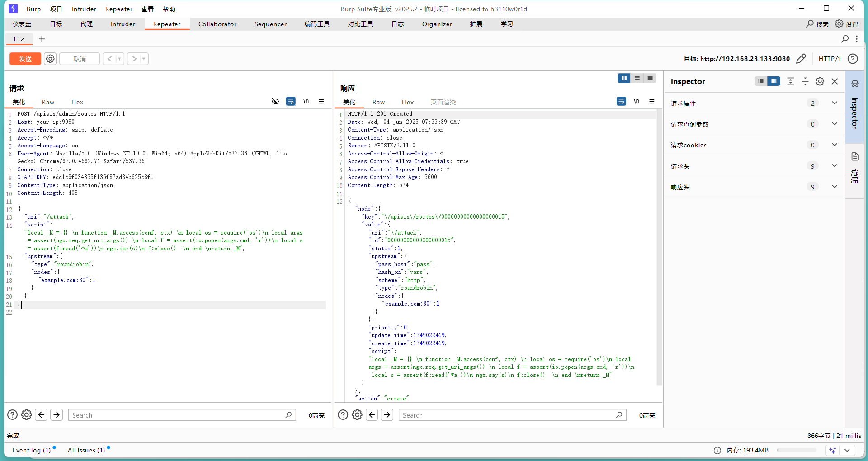Viewport: 868px width, 461px height.
Task: Dock Inspector layout to the right option
Action: point(774,81)
